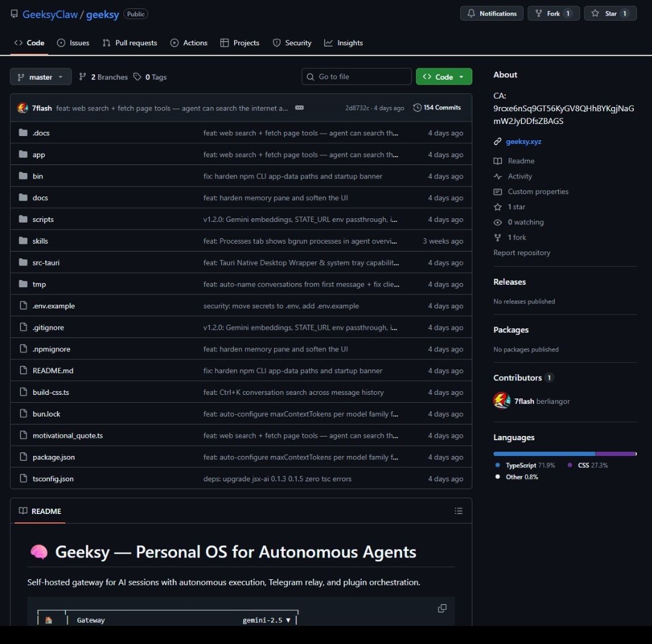
Task: Star this repository
Action: click(x=610, y=13)
